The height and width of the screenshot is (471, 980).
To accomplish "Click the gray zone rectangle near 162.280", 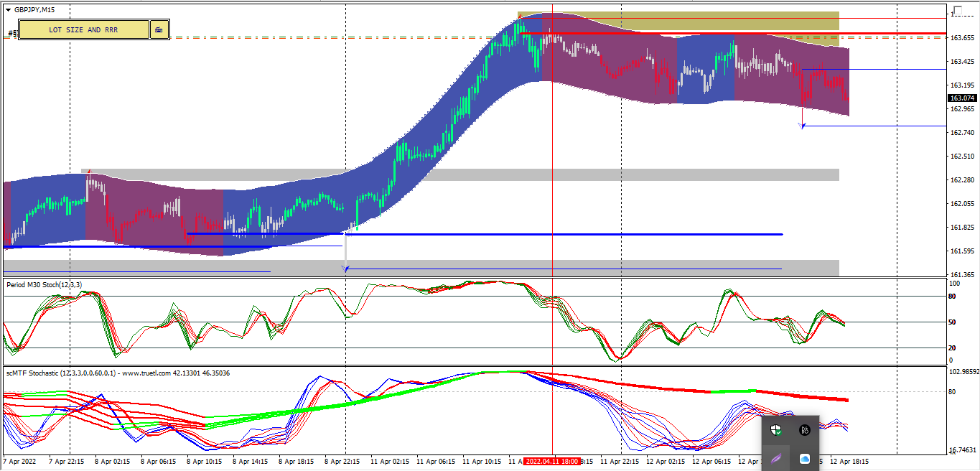I will [x=459, y=175].
